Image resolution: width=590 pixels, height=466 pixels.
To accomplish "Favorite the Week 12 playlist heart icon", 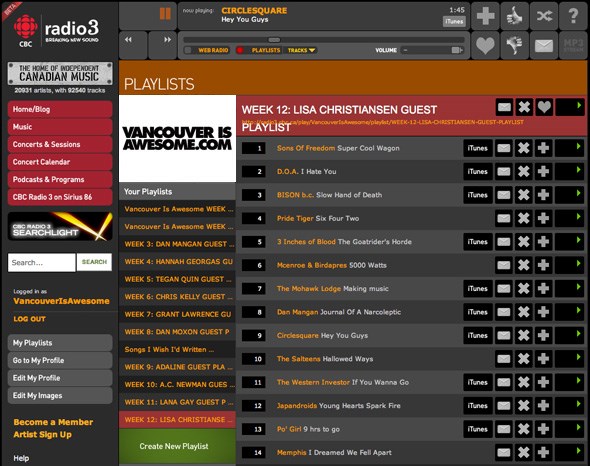I will click(544, 107).
